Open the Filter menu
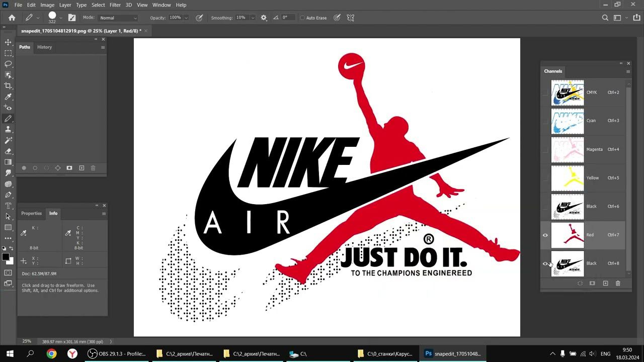The width and height of the screenshot is (644, 362). click(115, 5)
